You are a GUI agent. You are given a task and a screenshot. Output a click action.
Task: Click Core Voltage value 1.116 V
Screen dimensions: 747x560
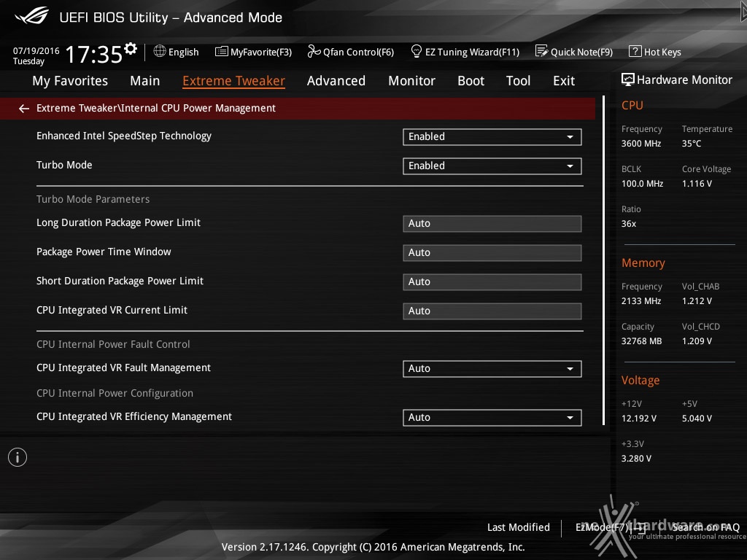coord(697,183)
